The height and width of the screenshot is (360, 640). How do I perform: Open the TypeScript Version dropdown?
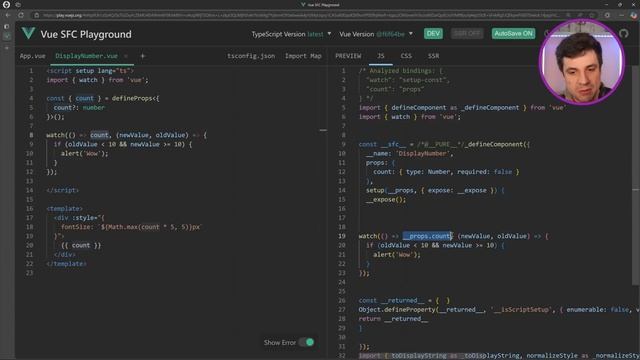tap(291, 34)
